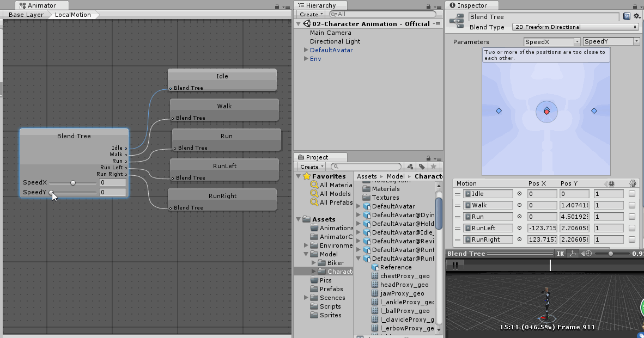The image size is (644, 338).
Task: Enable the mirror checkbox for the Idle motion
Action: (x=632, y=193)
